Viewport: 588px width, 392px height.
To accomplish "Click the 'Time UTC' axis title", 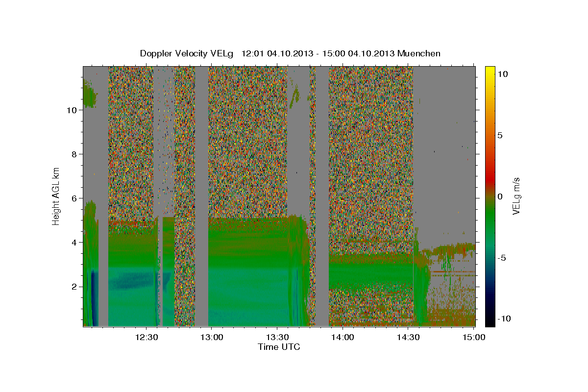I will pyautogui.click(x=279, y=347).
